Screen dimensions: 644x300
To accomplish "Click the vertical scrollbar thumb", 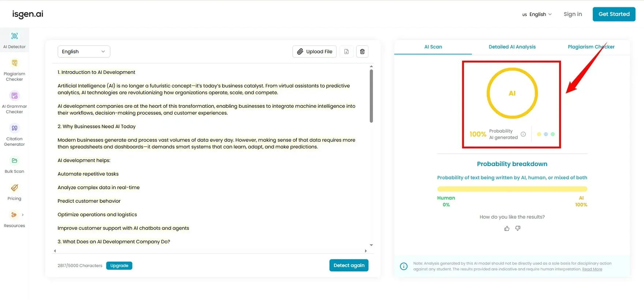I will (x=371, y=96).
